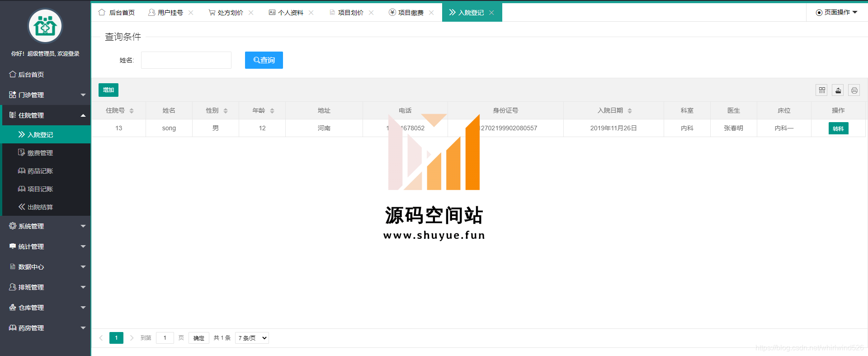868x356 pixels.
Task: Switch to the 后台首页 tab
Action: click(x=117, y=13)
